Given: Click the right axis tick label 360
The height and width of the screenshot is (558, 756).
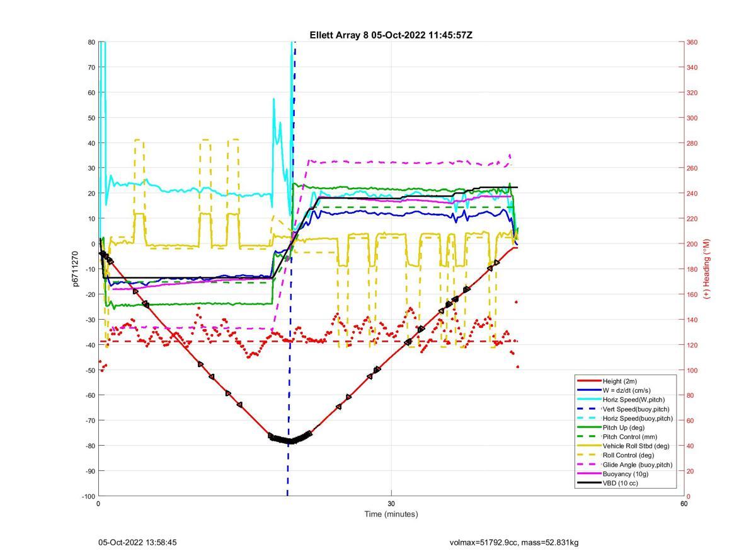Looking at the screenshot, I should coord(692,42).
